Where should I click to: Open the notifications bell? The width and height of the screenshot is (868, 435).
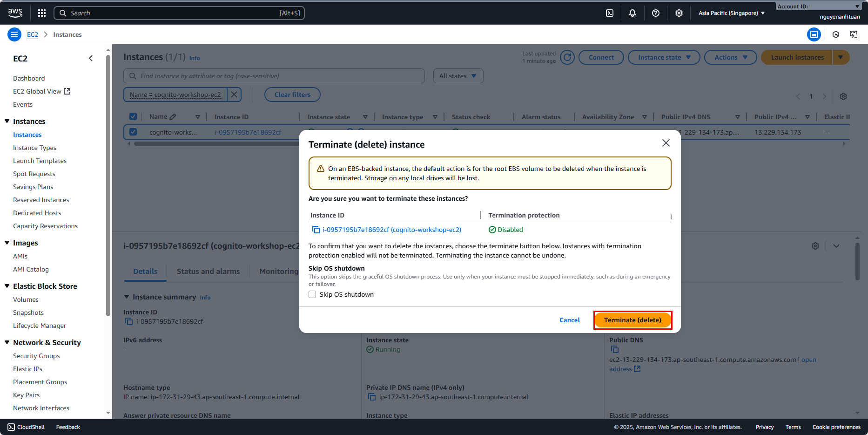coord(632,13)
